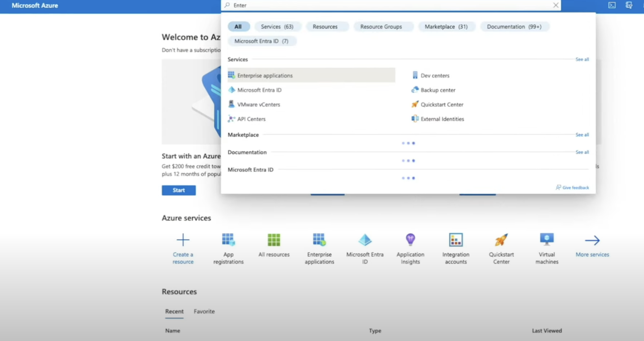Open External Identities search result
Viewport: 644px width, 341px height.
point(442,119)
